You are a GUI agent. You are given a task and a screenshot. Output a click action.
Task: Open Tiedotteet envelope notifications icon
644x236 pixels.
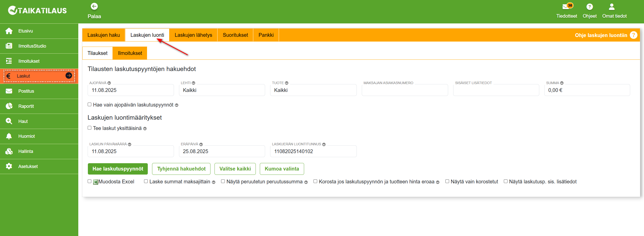click(566, 7)
